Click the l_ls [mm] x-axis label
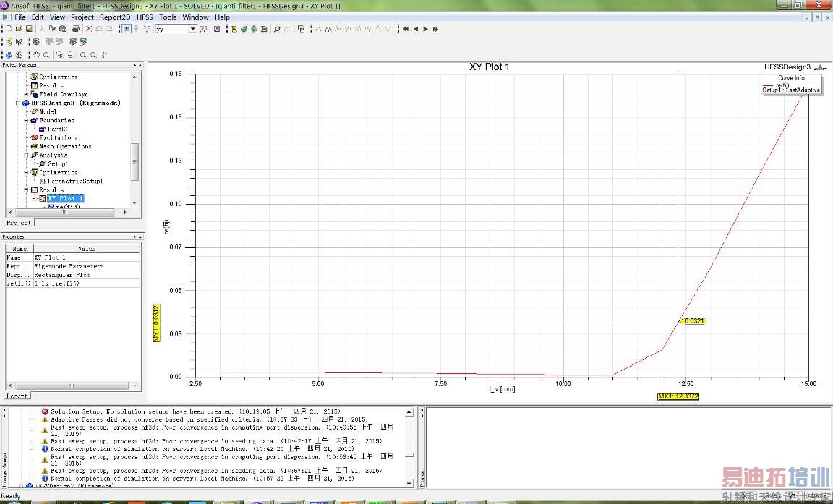 [x=502, y=389]
